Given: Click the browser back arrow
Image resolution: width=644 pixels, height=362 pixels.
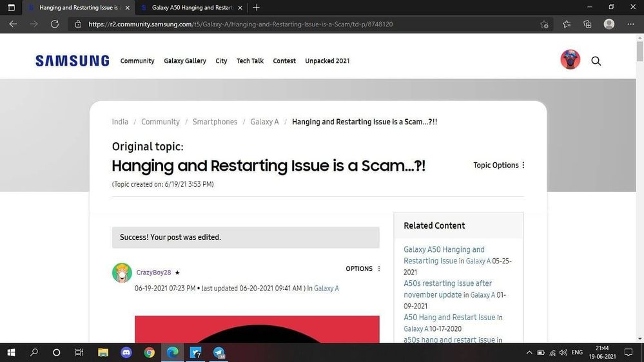Looking at the screenshot, I should click(x=13, y=24).
